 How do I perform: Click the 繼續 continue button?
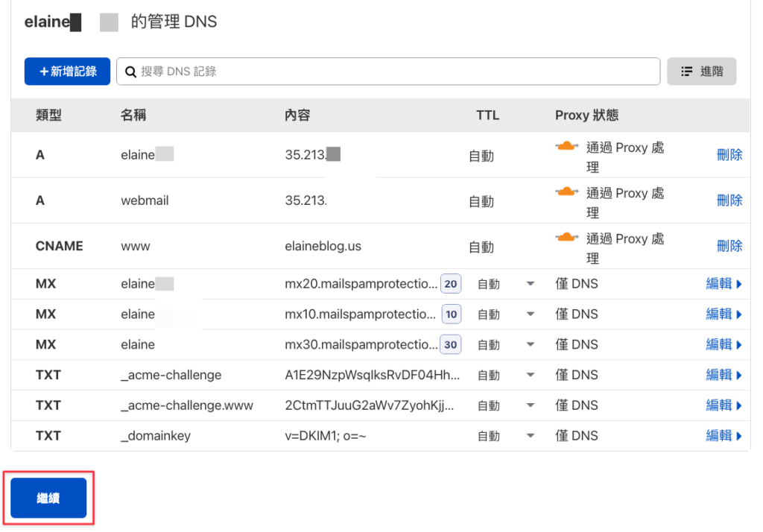click(48, 498)
